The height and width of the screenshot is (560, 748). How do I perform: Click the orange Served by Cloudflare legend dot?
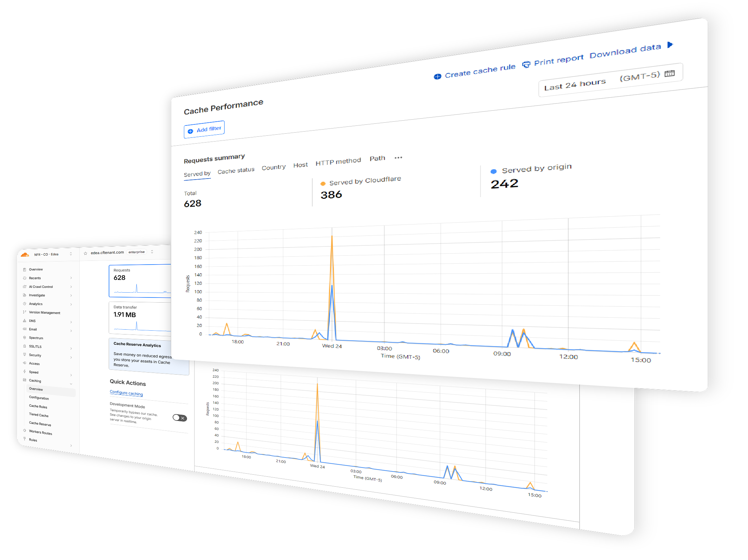pyautogui.click(x=323, y=184)
